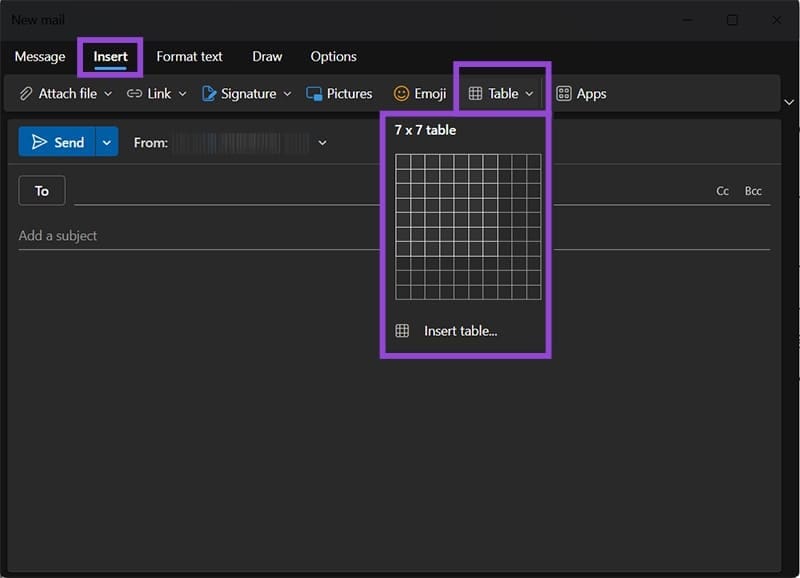Open the Format text tab

(x=189, y=57)
